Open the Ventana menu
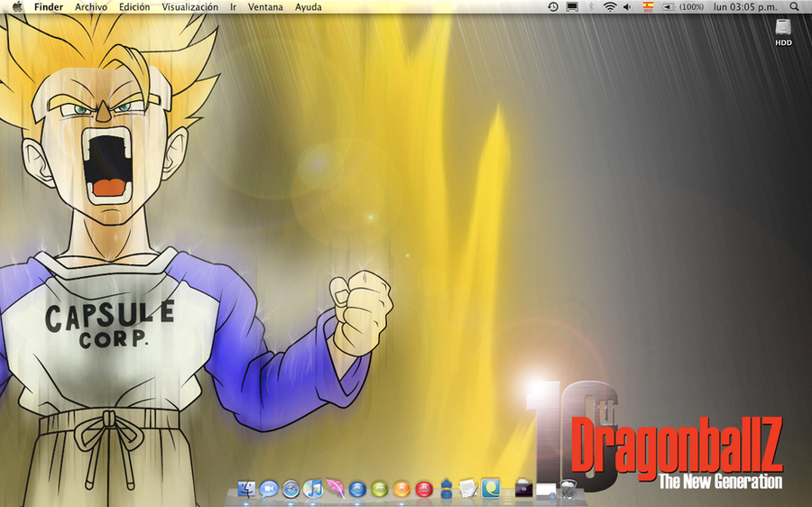 (x=265, y=7)
